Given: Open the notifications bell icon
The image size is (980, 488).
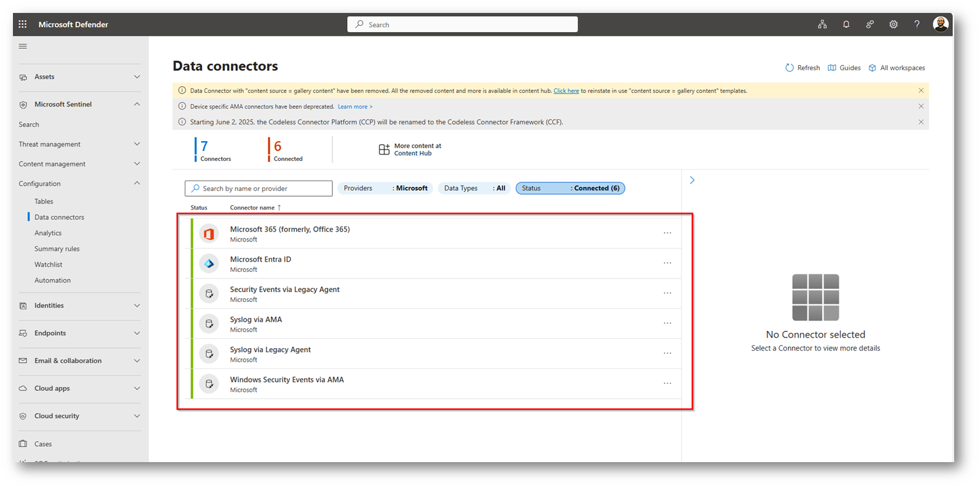Looking at the screenshot, I should pos(846,25).
